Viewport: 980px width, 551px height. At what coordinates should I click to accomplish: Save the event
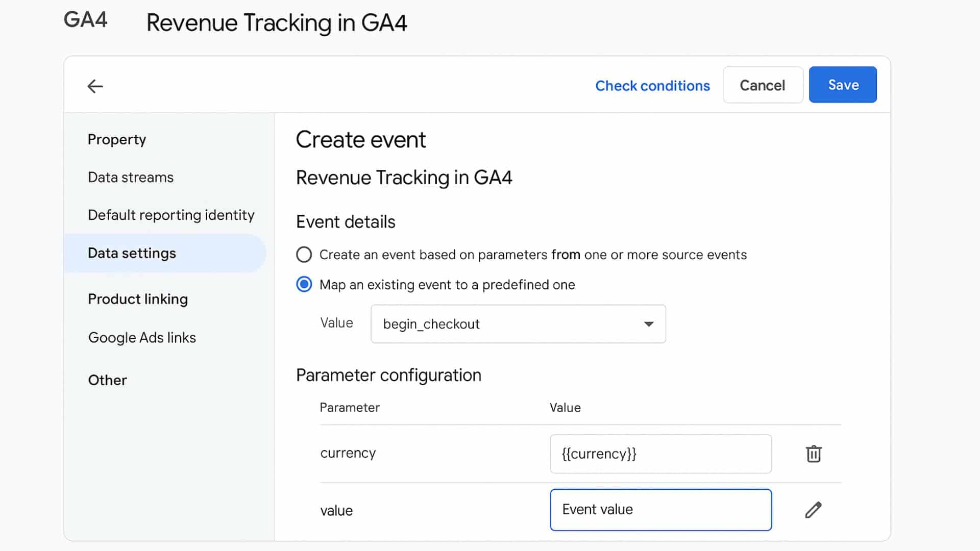click(x=843, y=85)
